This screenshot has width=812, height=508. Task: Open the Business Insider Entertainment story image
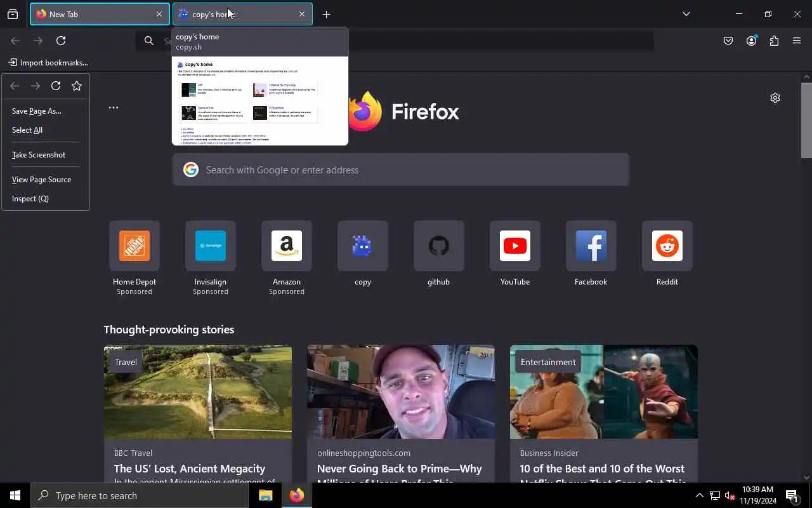(x=604, y=392)
